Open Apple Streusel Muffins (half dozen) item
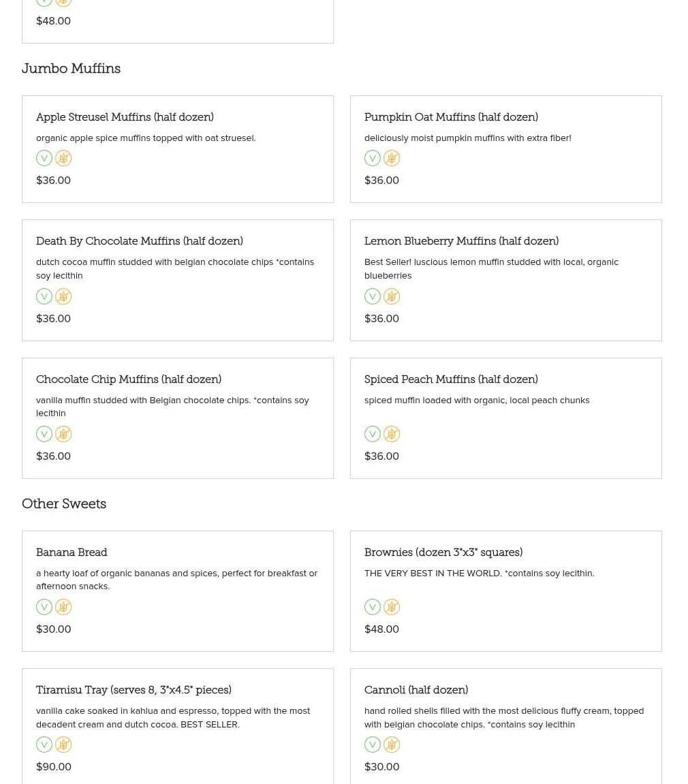Screen dimensions: 688x784 [x=125, y=117]
